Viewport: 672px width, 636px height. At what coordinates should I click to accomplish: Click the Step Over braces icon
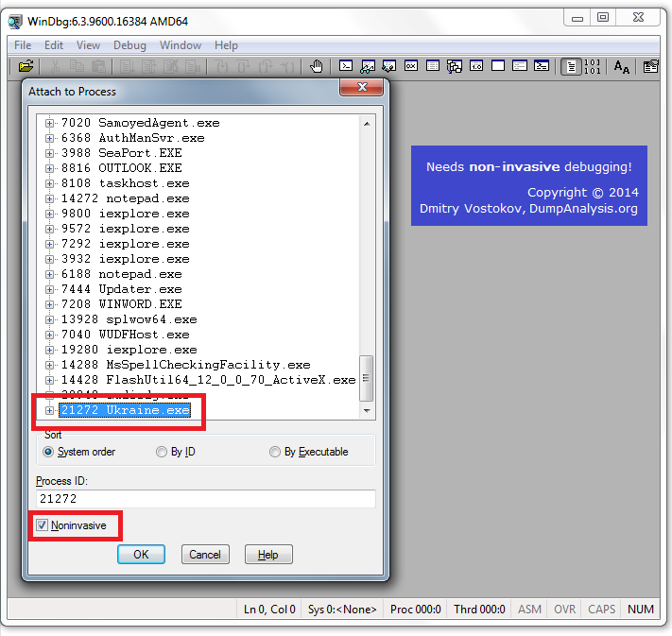244,66
